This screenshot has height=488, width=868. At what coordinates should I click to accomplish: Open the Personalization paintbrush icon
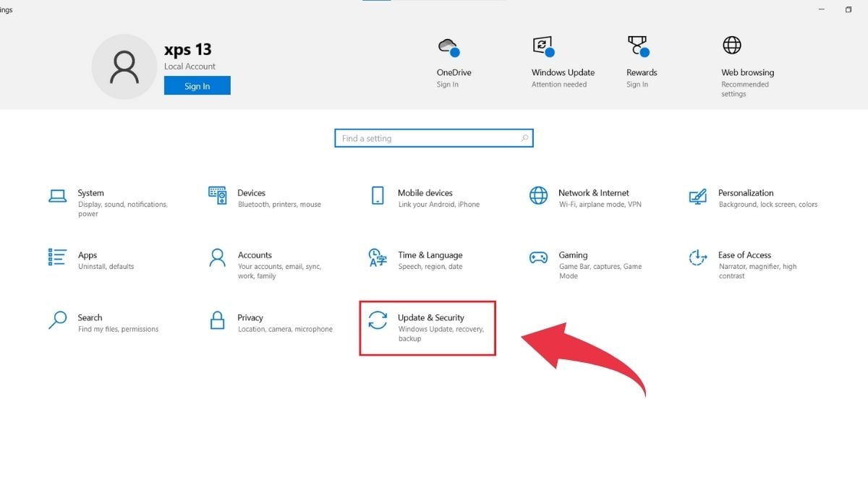pyautogui.click(x=698, y=196)
